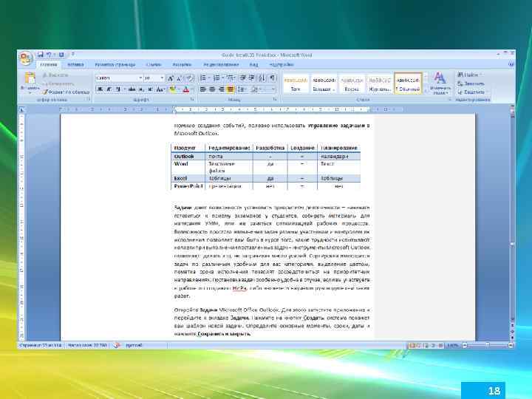
Task: Align text right
Action: pyautogui.click(x=221, y=89)
